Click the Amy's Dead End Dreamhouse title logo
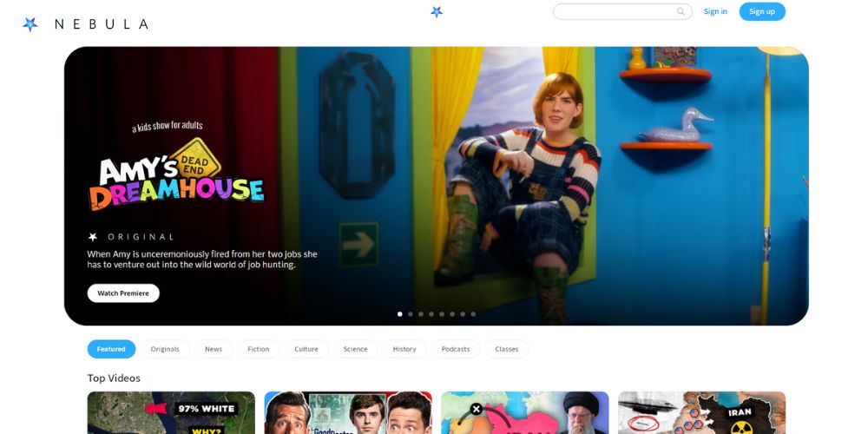The height and width of the screenshot is (434, 868). click(176, 174)
